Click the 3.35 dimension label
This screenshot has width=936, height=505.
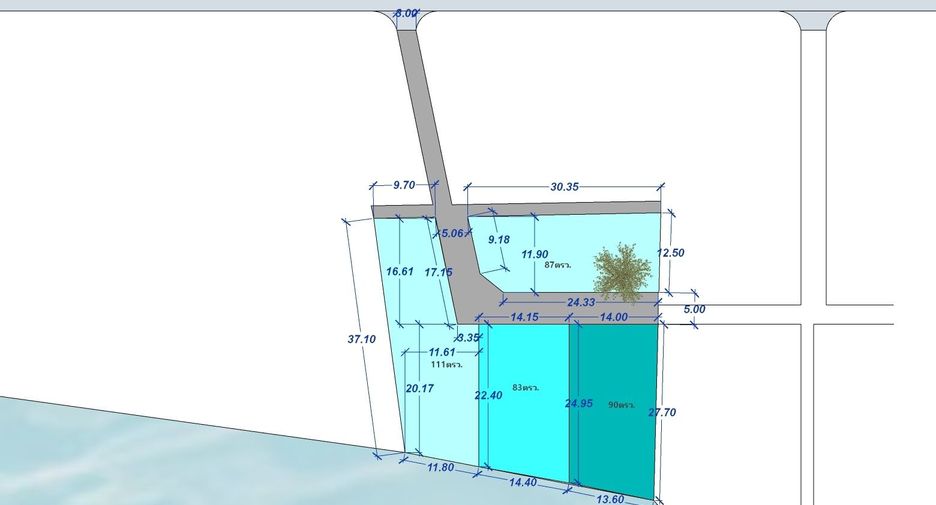[469, 337]
